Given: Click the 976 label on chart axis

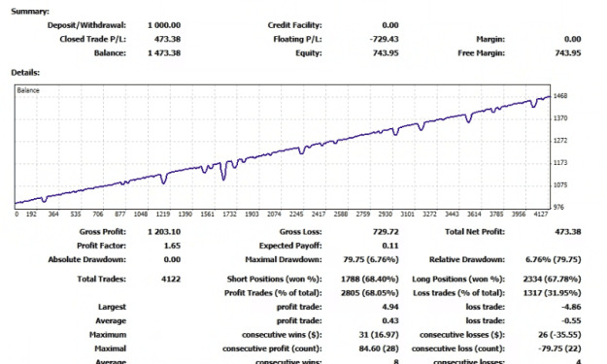Looking at the screenshot, I should pyautogui.click(x=558, y=208).
